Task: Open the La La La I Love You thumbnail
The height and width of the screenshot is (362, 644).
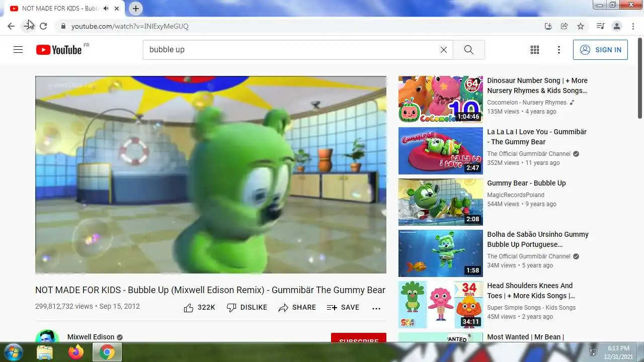Action: point(441,151)
